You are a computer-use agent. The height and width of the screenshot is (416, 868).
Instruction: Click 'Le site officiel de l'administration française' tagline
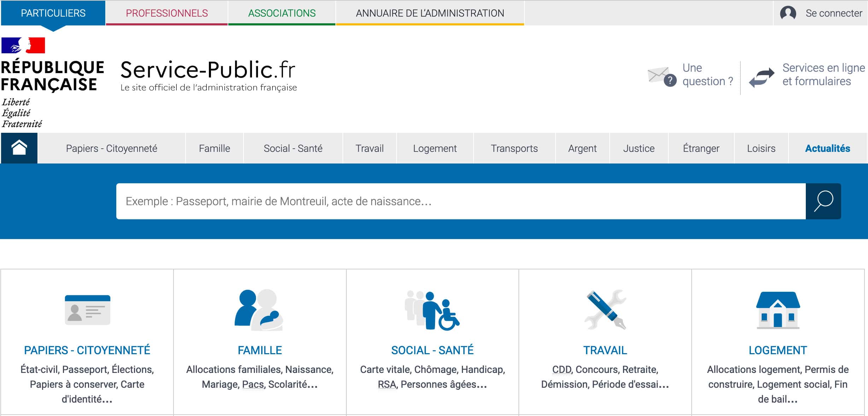(209, 88)
